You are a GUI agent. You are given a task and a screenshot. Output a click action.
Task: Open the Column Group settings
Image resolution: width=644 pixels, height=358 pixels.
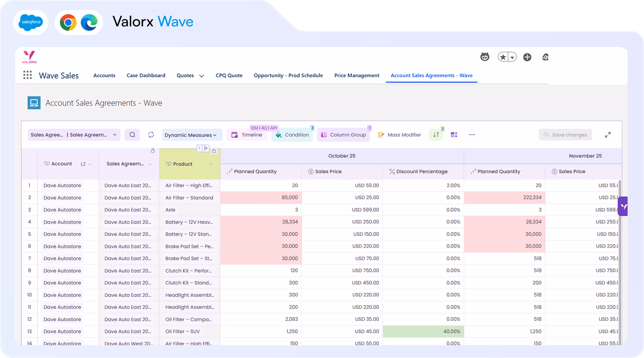pyautogui.click(x=343, y=135)
